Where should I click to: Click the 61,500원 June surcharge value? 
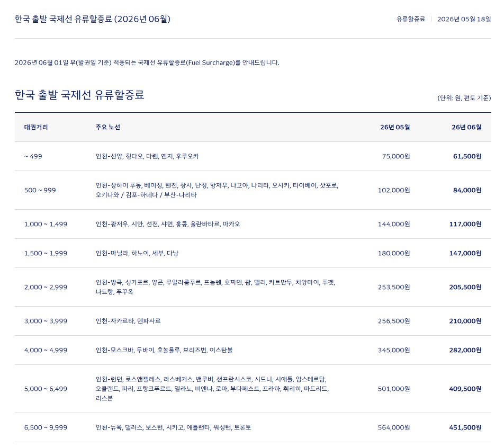467,156
